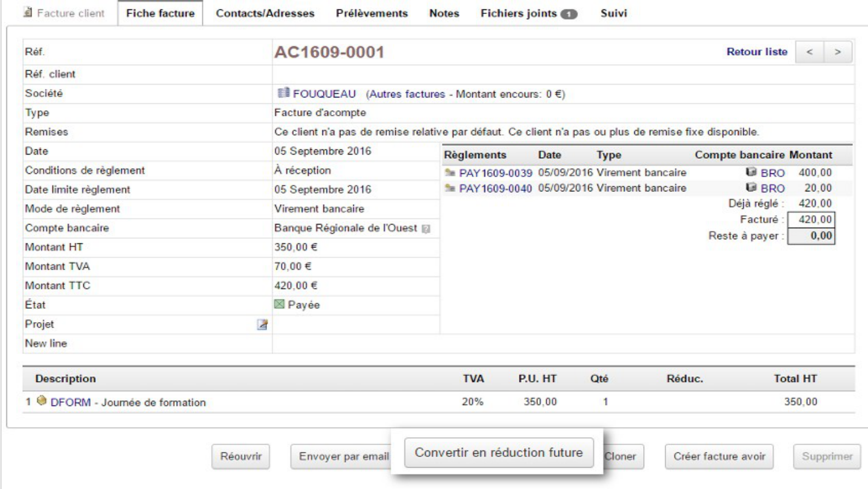Click the payment icon beside PAY1609-0039
868x489 pixels.
(449, 173)
